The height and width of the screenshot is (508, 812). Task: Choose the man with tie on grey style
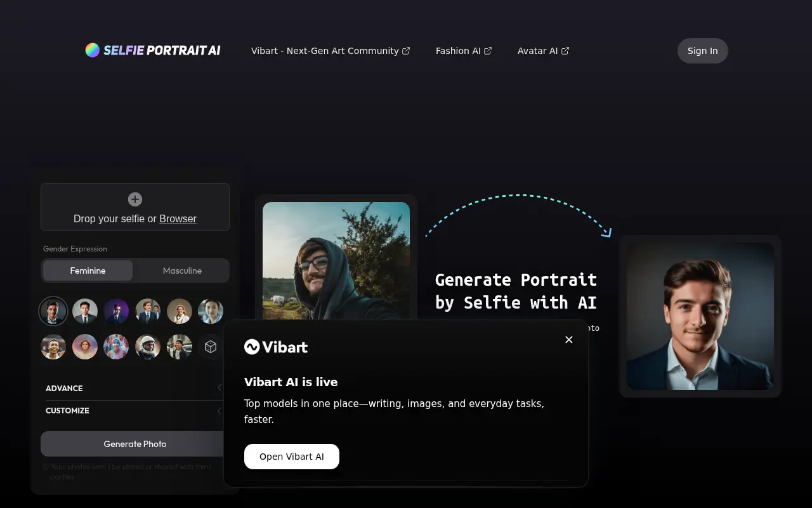pos(85,311)
